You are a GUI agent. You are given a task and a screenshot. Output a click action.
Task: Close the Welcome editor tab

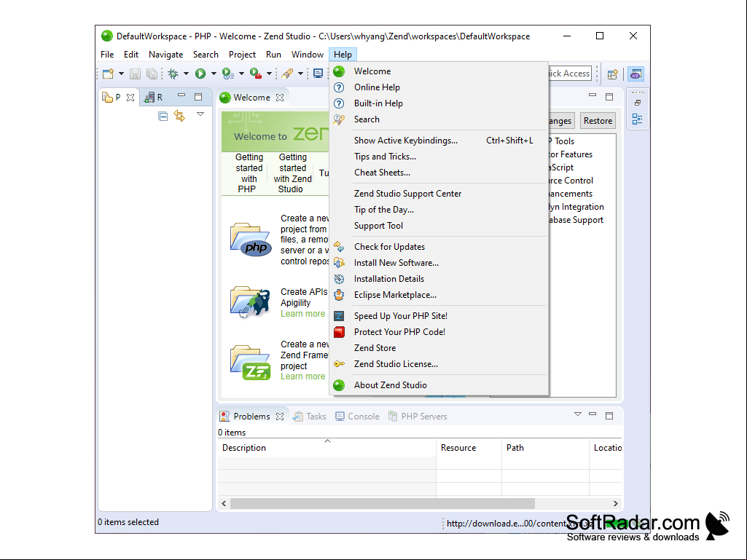(280, 98)
